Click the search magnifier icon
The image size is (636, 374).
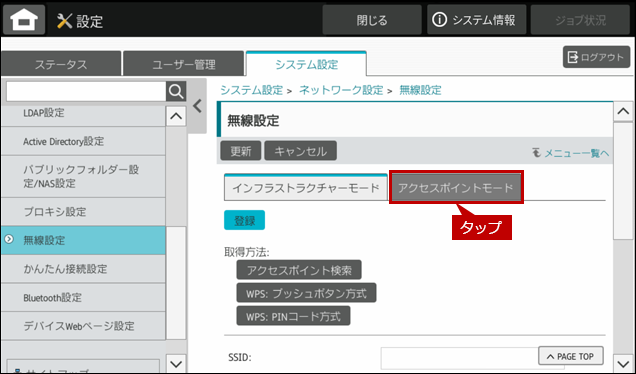176,92
